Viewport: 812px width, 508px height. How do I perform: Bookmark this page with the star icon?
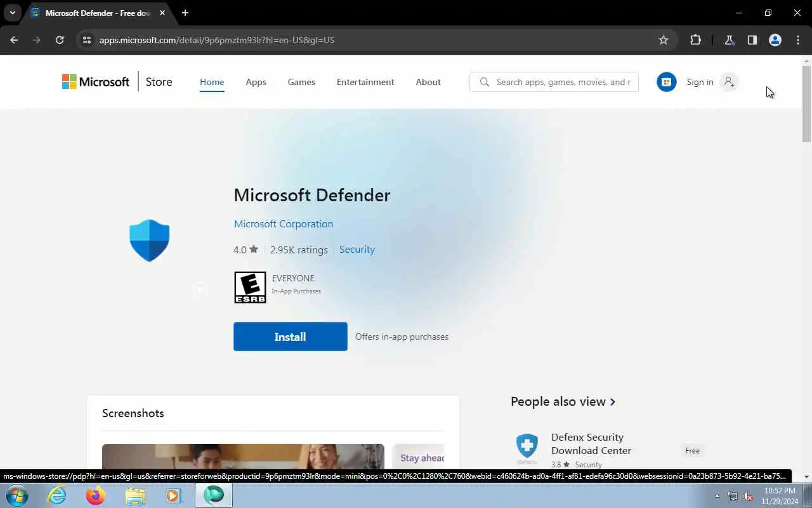coord(664,40)
